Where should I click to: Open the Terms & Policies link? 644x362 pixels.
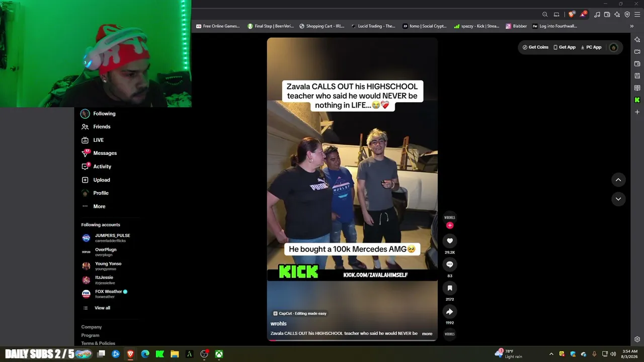[98, 343]
